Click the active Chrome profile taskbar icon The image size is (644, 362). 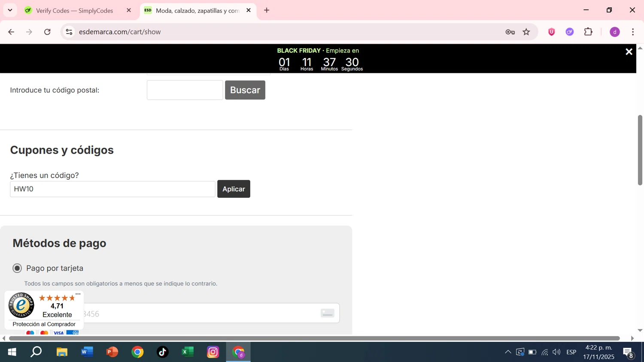[x=238, y=352]
